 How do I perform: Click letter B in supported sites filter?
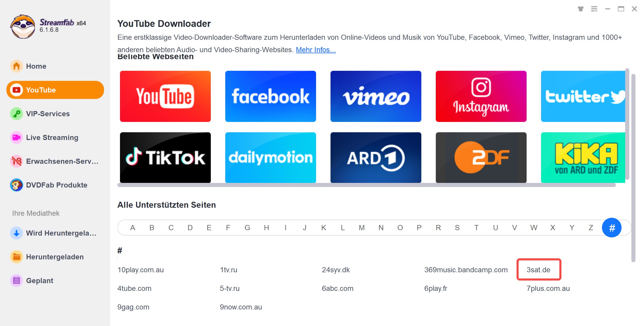coord(151,228)
